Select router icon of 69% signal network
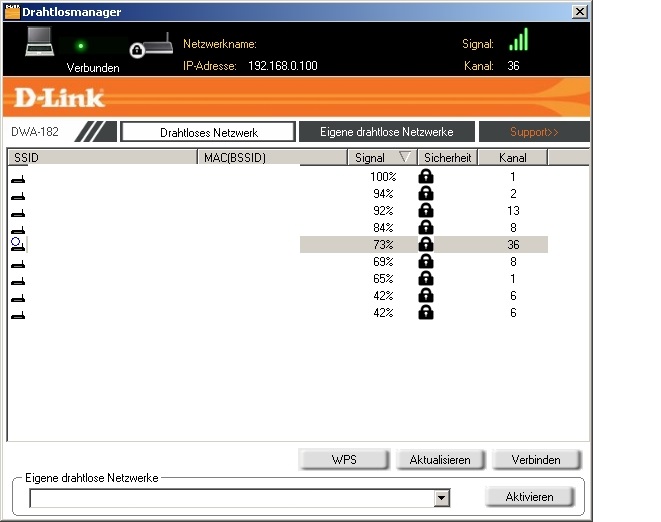 pos(18,264)
